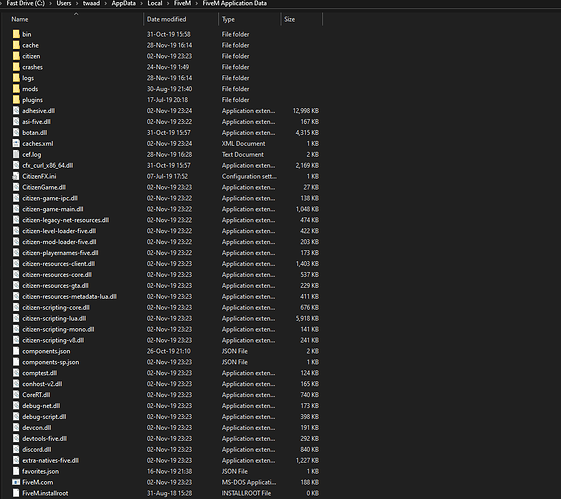Click the cfx_curl_x86_64.dll file icon
This screenshot has height=499, width=561.
point(16,165)
